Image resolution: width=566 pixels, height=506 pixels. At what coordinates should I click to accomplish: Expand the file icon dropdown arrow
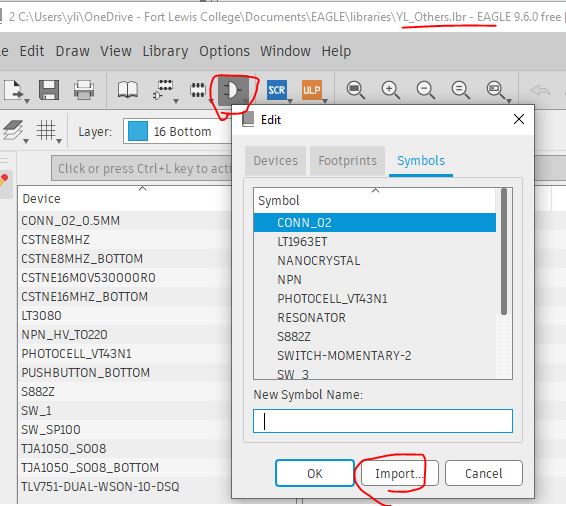click(27, 101)
